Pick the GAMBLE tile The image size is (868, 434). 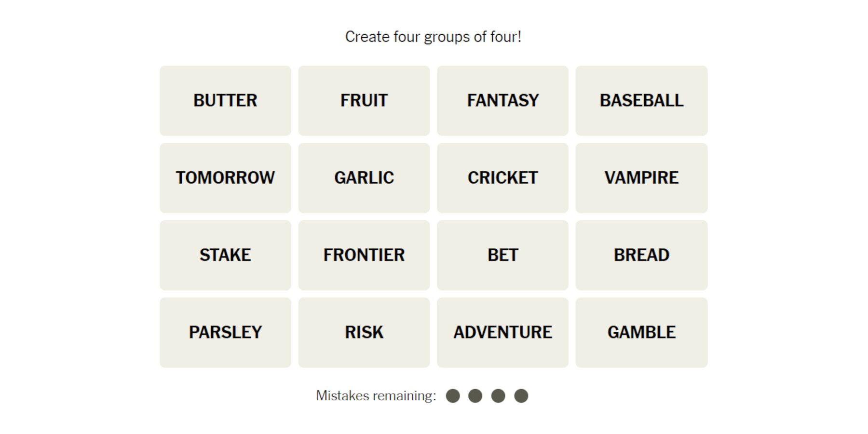click(x=641, y=332)
